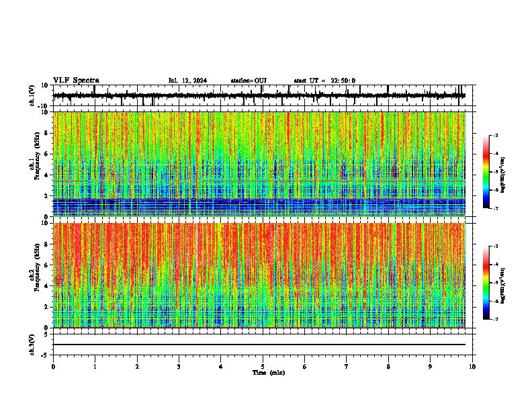
Task: Click the "VLF Spectra" plot title
Action: tap(76, 81)
